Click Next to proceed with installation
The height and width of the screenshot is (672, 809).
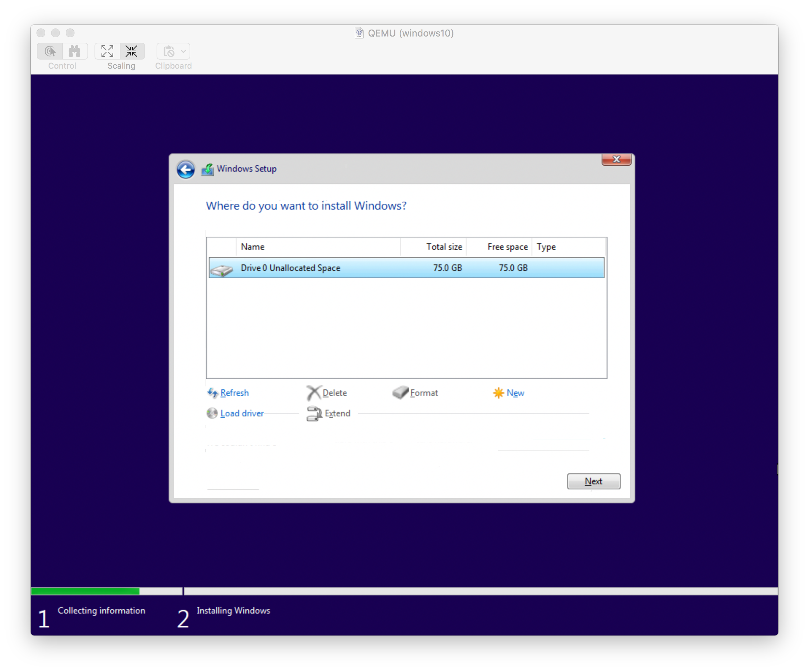(593, 481)
